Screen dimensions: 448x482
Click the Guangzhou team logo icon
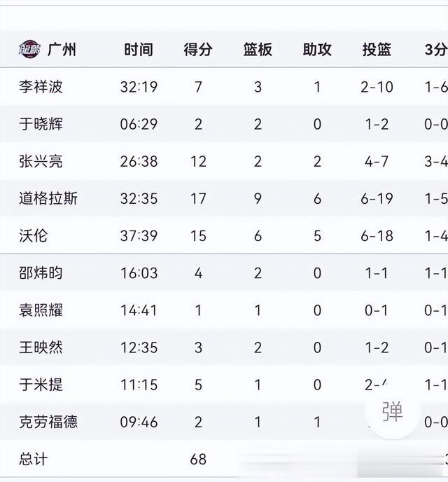(x=29, y=49)
